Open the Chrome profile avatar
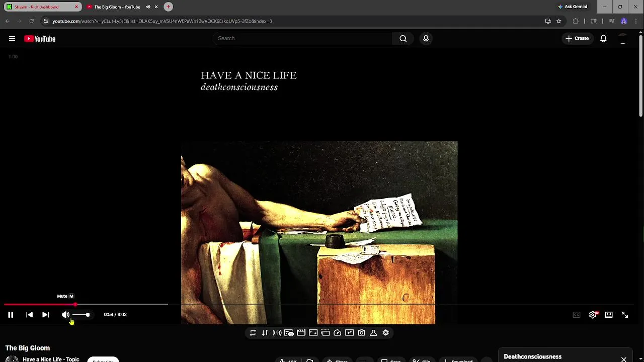Image resolution: width=644 pixels, height=362 pixels. [624, 21]
